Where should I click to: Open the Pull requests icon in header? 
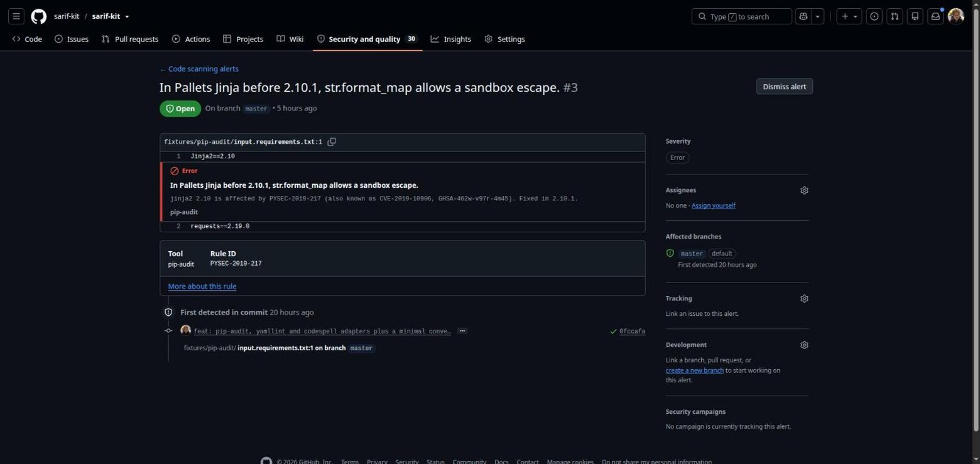point(895,16)
